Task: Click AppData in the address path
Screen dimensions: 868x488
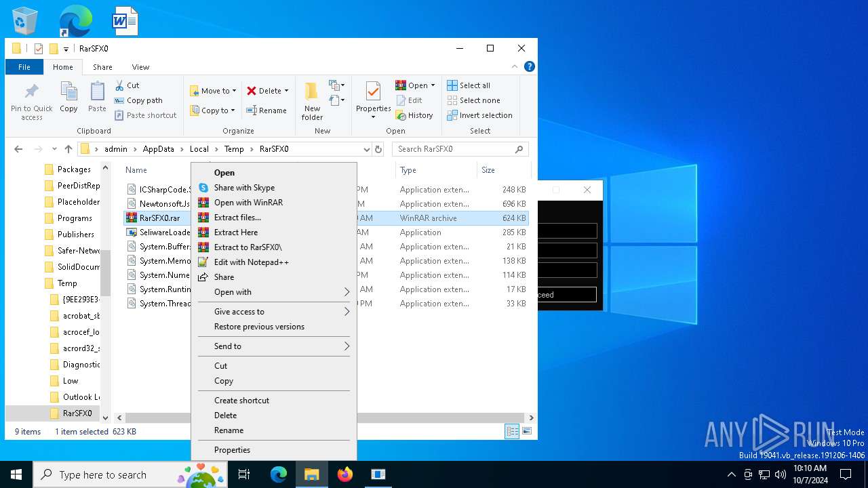Action: (158, 149)
